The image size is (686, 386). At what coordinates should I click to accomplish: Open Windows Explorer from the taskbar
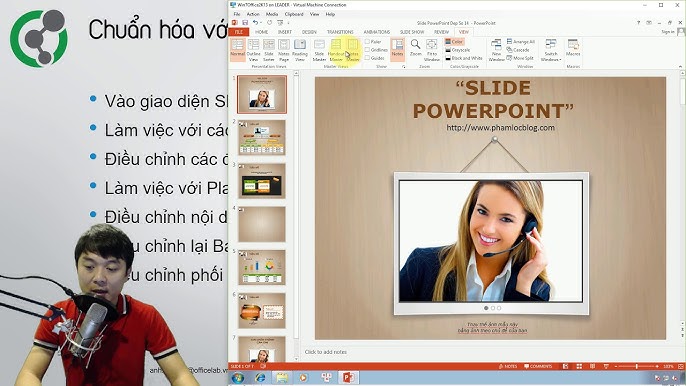click(282, 378)
